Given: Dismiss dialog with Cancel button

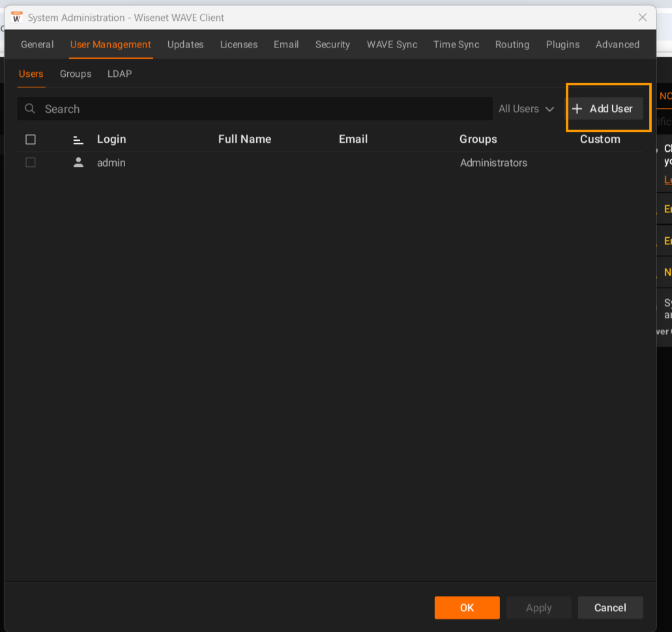Looking at the screenshot, I should 610,608.
